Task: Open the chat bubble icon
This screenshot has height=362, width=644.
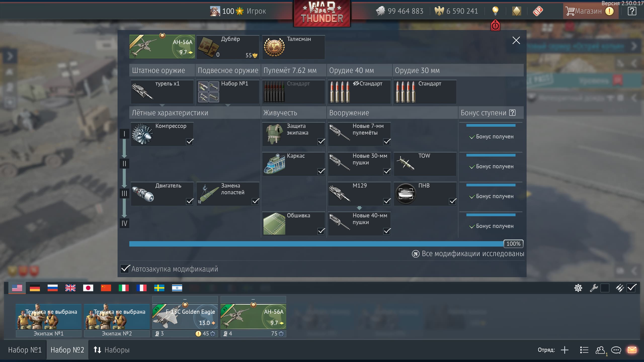Action: coord(616,350)
